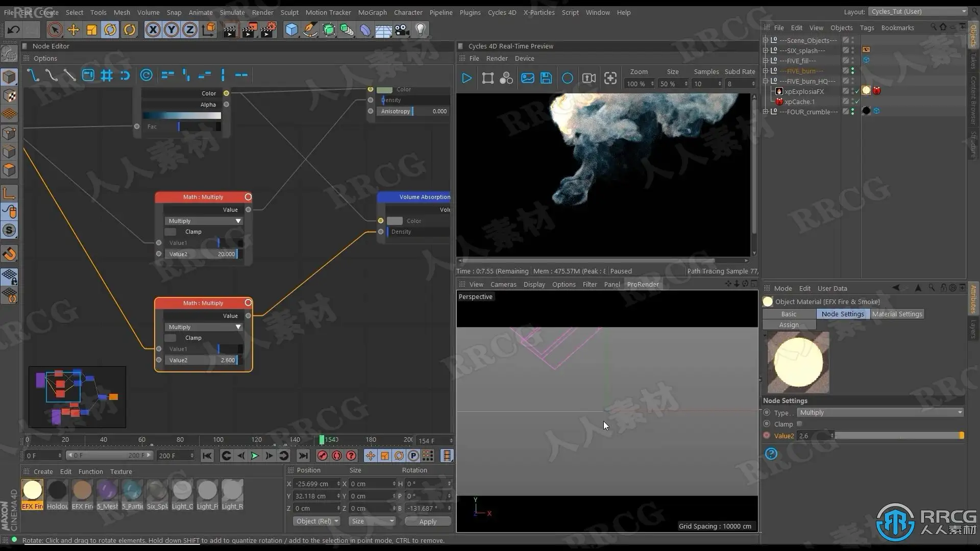The image size is (980, 551).
Task: Toggle the visibility dots for xpExplosiaFX
Action: pos(852,91)
